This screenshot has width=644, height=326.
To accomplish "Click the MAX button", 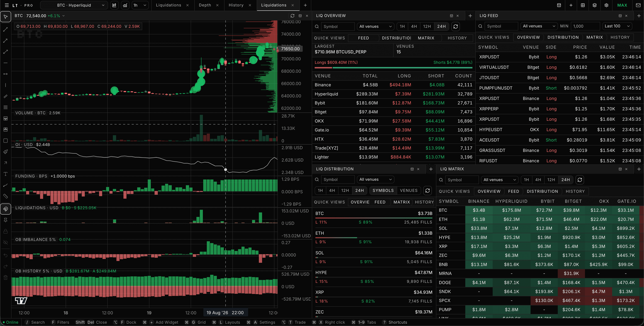I will [622, 5].
